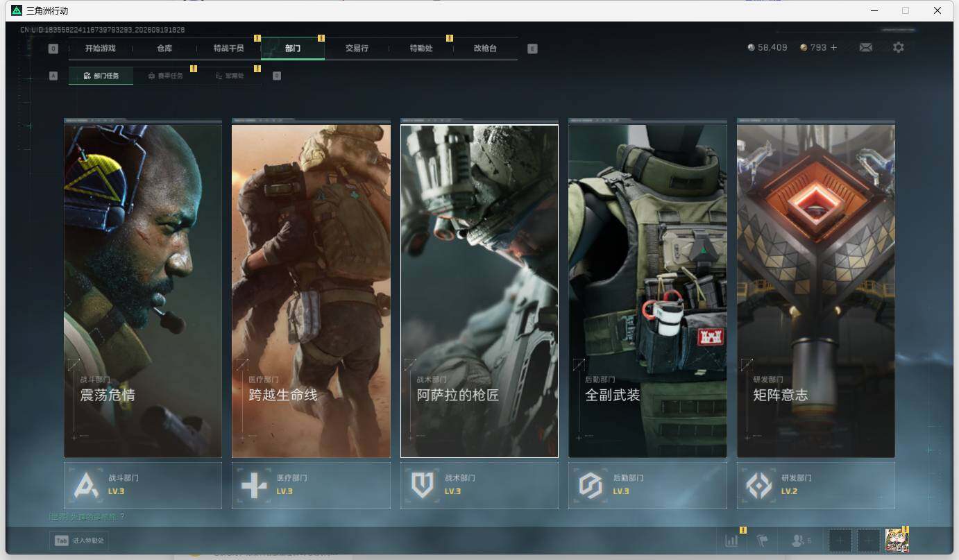Click the 战斗部门 logo icon at LV.3
Image resolution: width=959 pixels, height=560 pixels.
coord(87,485)
